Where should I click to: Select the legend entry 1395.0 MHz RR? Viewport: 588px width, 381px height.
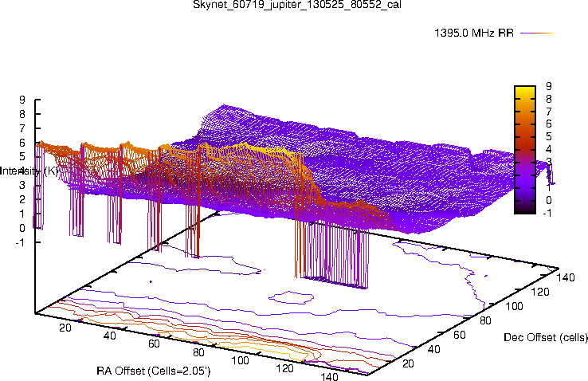[473, 33]
